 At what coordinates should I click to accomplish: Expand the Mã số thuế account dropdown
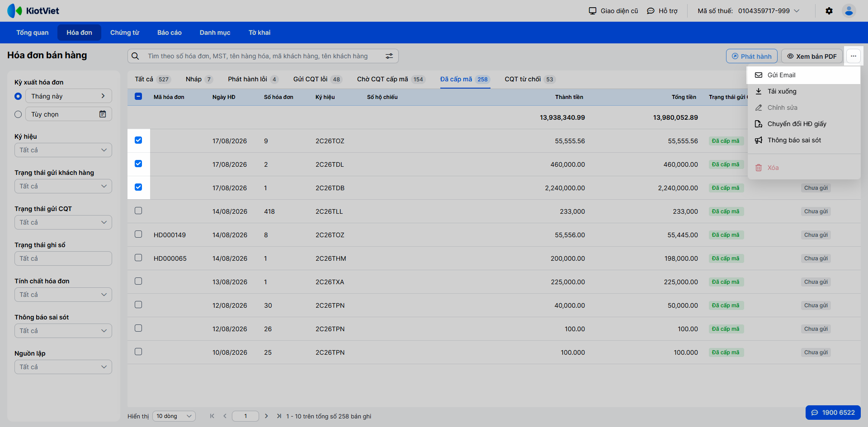coord(749,11)
